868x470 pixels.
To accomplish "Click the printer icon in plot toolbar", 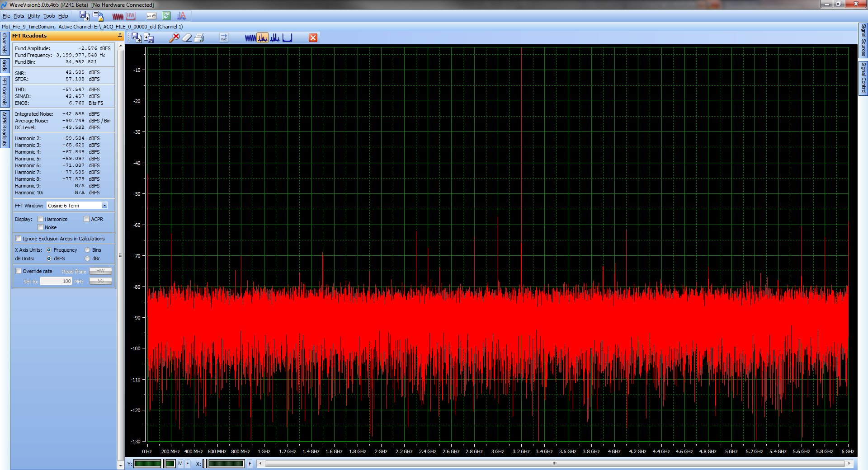I will [x=199, y=38].
